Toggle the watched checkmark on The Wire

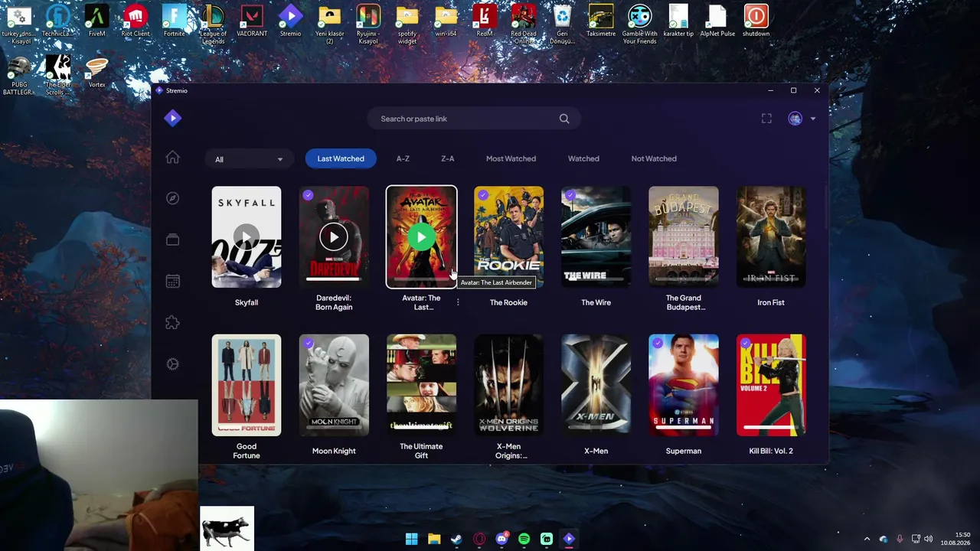[x=570, y=195]
